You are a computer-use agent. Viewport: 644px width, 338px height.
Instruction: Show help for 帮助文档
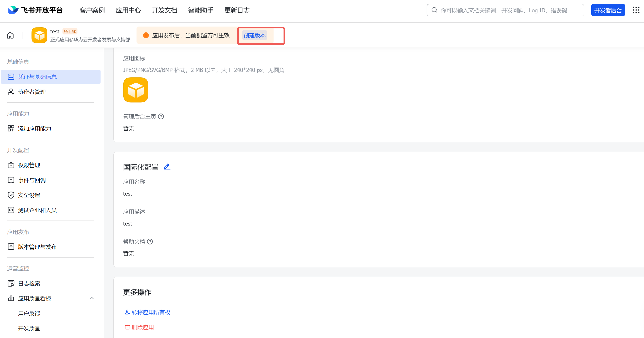click(x=150, y=242)
